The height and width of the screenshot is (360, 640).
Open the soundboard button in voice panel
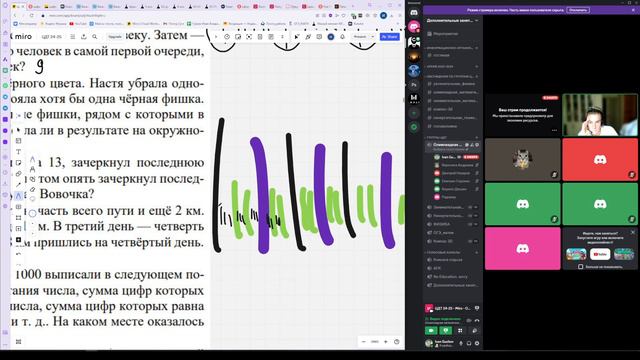pyautogui.click(x=474, y=331)
